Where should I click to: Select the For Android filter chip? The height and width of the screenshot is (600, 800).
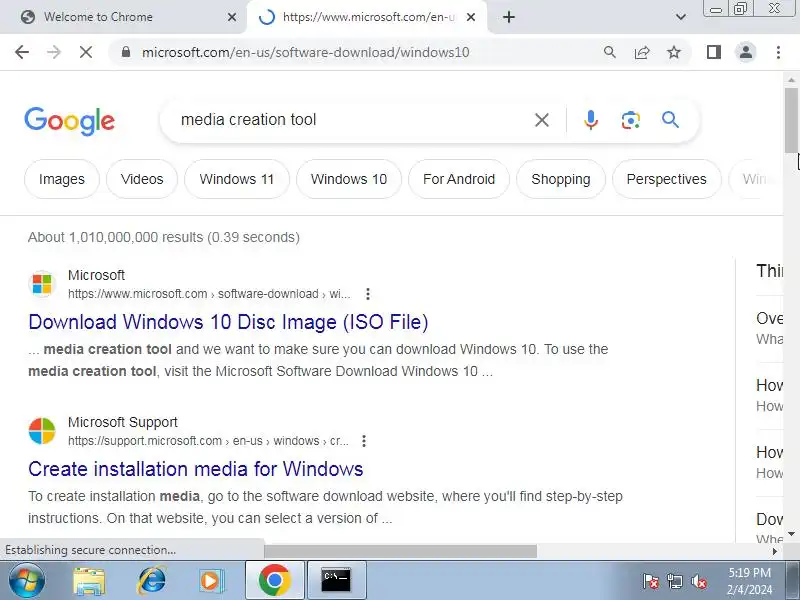pyautogui.click(x=459, y=179)
